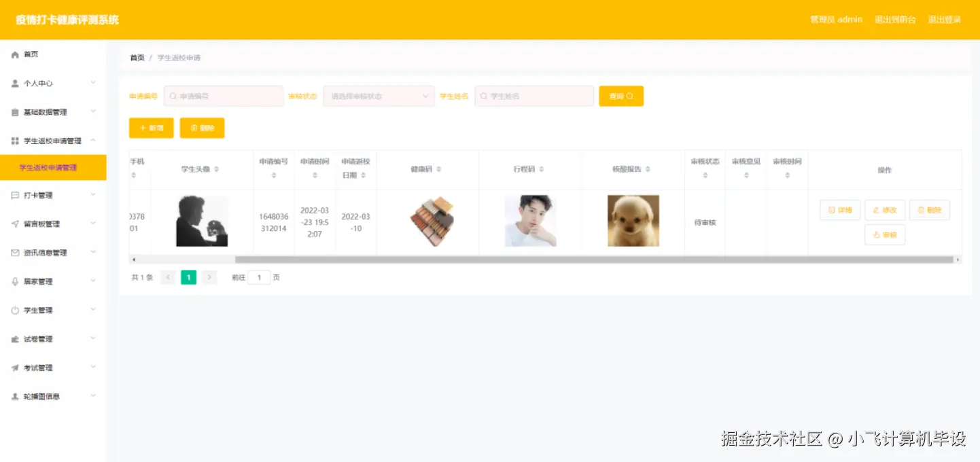
Task: Sort by the 学生头像 column arrows
Action: pos(216,169)
